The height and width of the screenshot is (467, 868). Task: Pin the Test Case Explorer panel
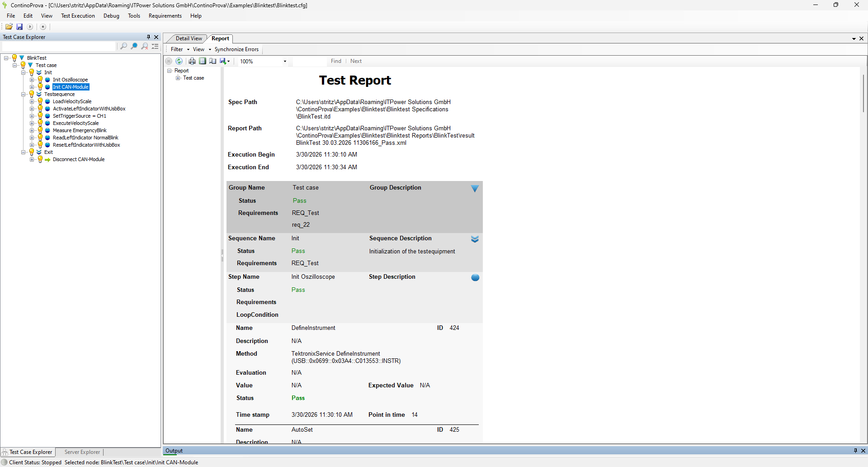click(148, 37)
